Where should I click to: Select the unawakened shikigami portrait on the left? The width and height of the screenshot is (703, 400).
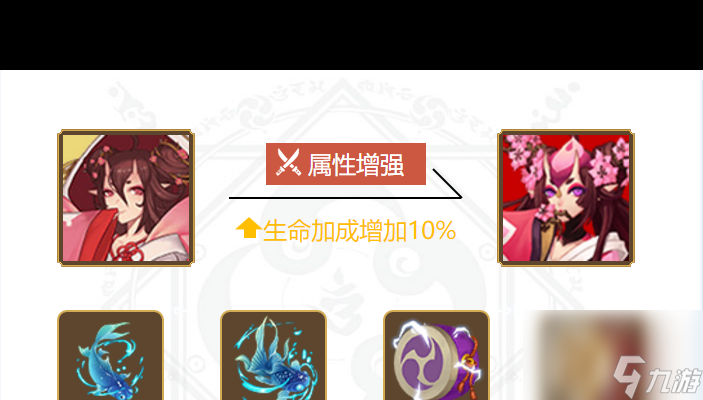coord(126,198)
